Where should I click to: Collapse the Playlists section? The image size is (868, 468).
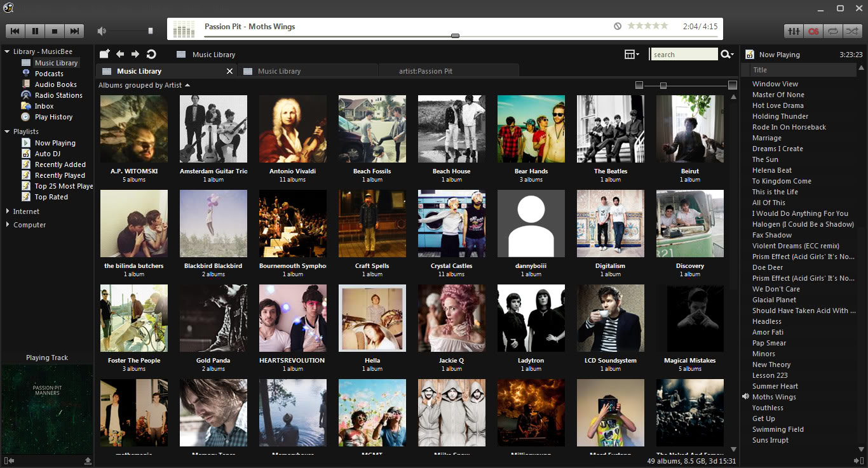[7, 131]
